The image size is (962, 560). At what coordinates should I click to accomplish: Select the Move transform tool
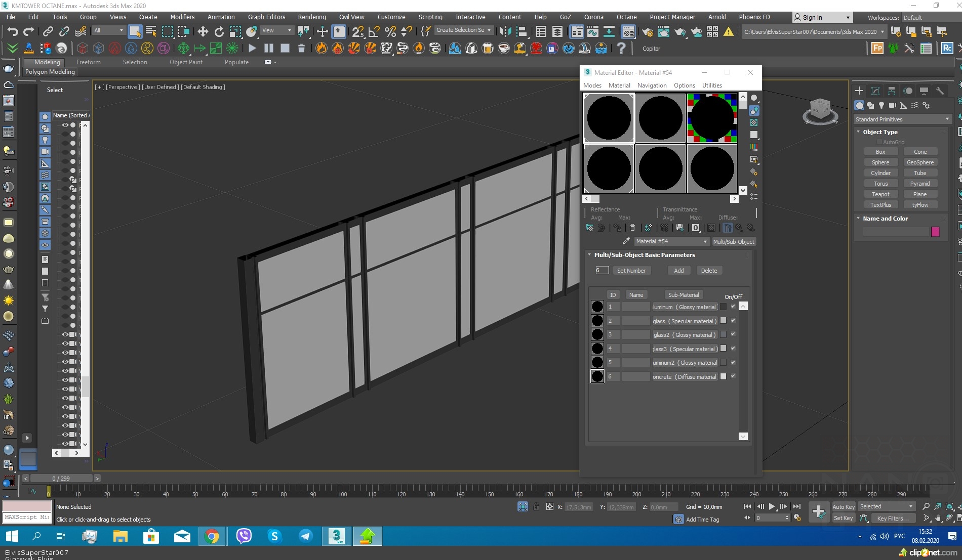203,32
